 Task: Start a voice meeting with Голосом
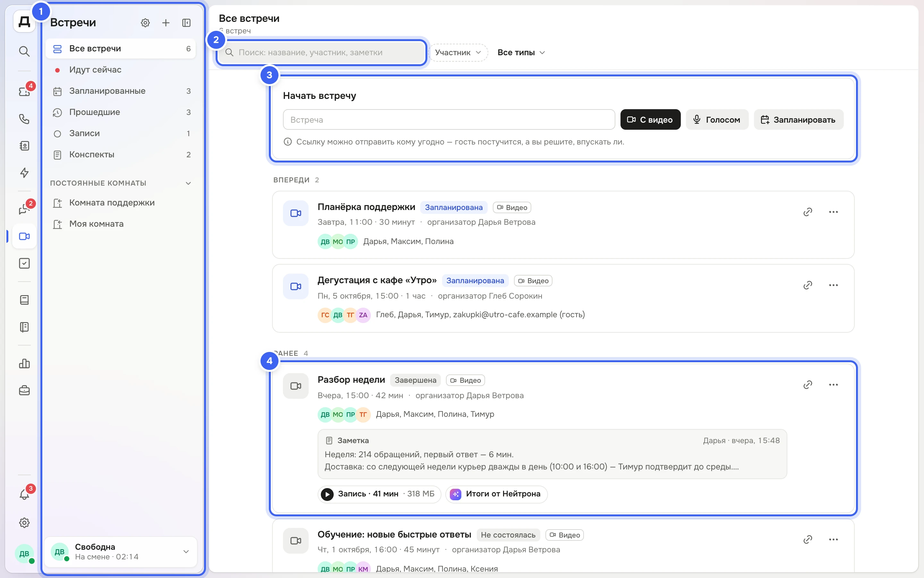point(717,120)
